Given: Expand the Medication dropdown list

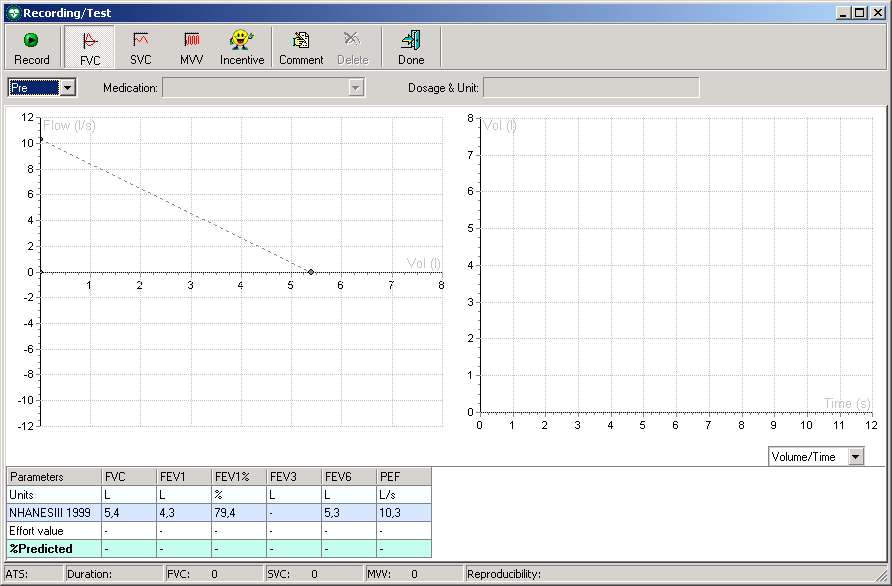Looking at the screenshot, I should pos(356,88).
